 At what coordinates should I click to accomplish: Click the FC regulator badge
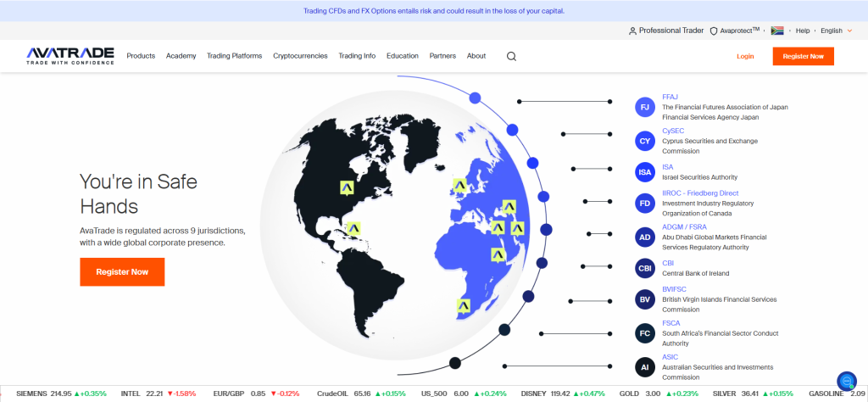(645, 333)
